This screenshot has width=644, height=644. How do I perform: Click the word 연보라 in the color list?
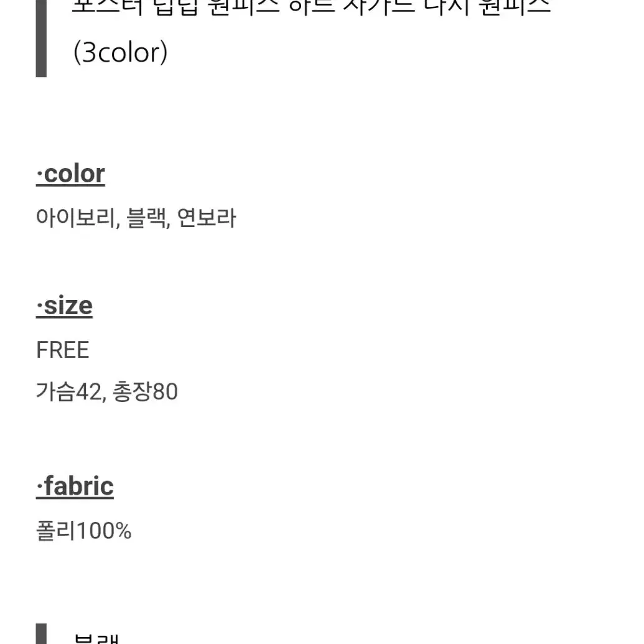(x=207, y=218)
